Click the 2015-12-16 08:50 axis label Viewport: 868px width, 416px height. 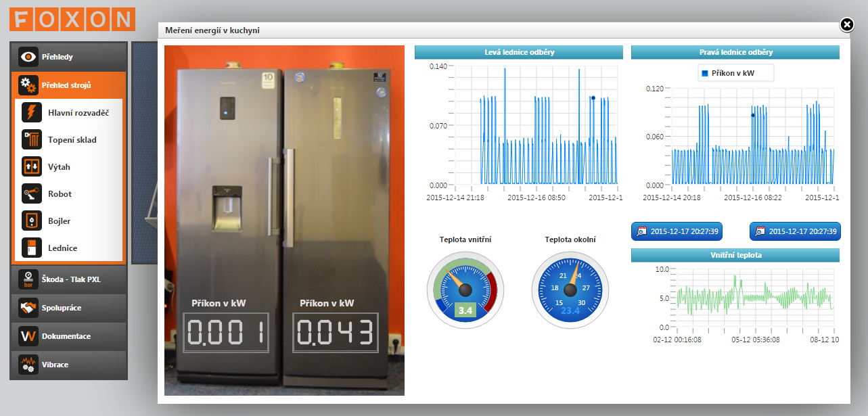coord(536,198)
